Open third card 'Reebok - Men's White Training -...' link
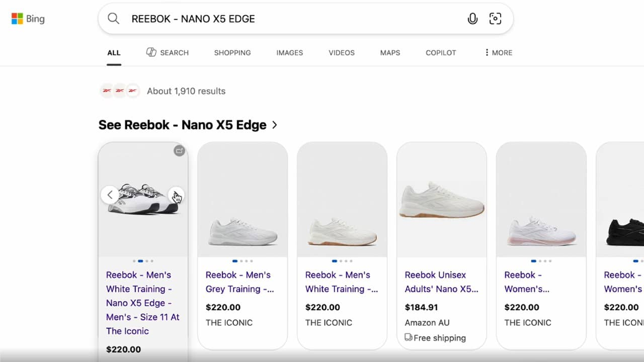The height and width of the screenshot is (362, 644). point(342,282)
